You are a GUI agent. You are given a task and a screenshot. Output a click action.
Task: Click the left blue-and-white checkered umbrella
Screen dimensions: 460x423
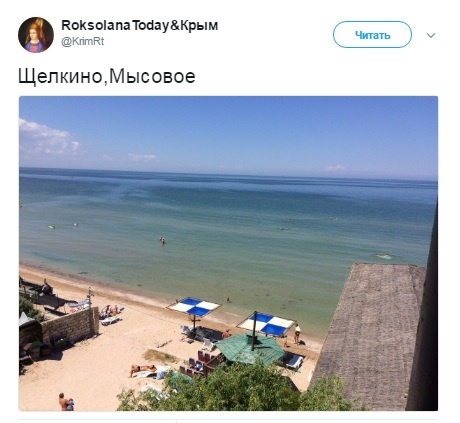coord(194,307)
